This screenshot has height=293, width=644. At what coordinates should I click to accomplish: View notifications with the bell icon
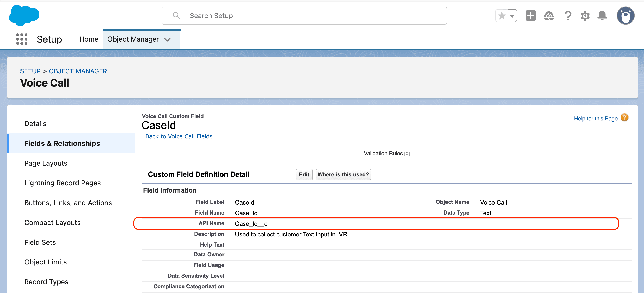coord(602,16)
